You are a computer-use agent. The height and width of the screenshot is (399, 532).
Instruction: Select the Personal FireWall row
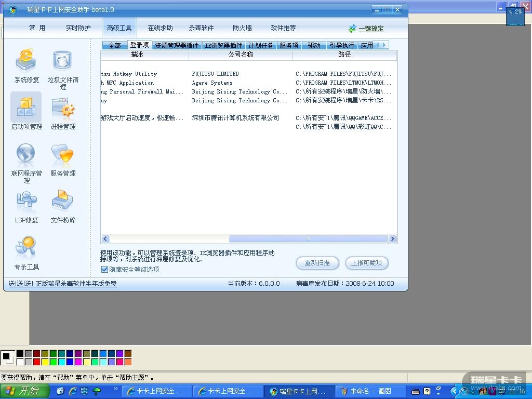tap(249, 91)
